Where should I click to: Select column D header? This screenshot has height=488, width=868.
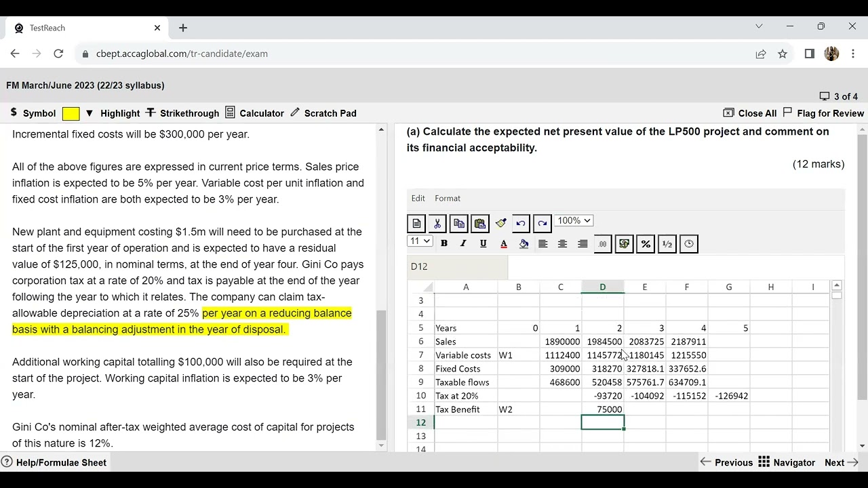click(x=603, y=287)
